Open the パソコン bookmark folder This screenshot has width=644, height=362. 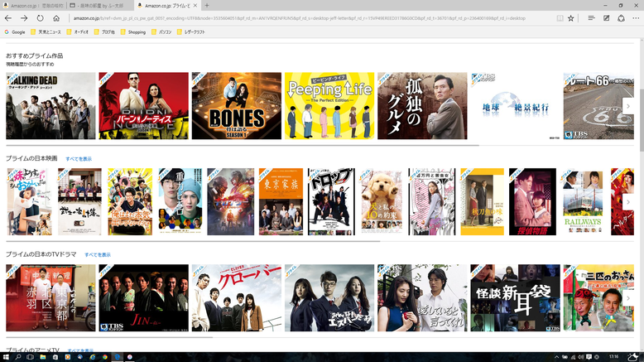tap(161, 31)
